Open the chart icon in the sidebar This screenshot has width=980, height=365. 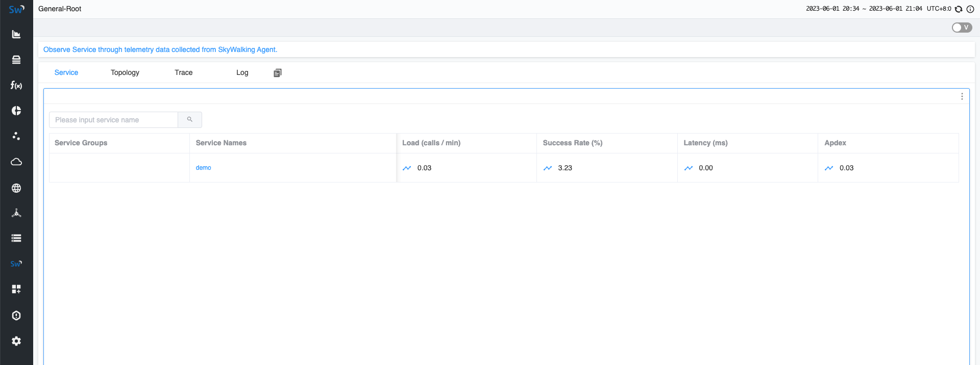pyautogui.click(x=16, y=34)
